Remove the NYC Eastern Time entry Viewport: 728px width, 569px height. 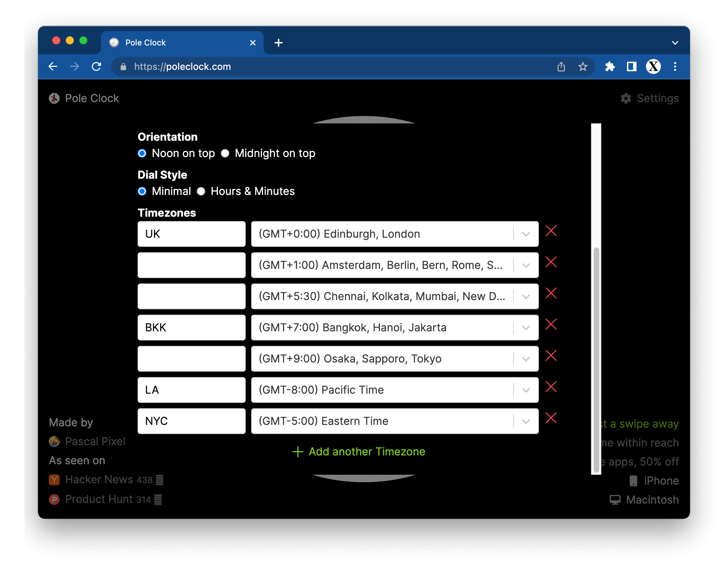[x=551, y=418]
